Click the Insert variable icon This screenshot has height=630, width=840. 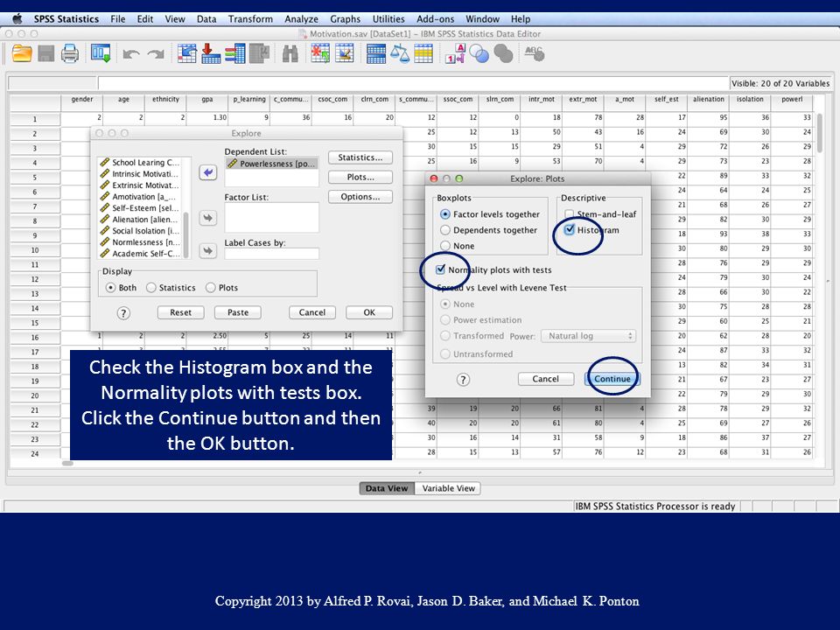pos(345,54)
